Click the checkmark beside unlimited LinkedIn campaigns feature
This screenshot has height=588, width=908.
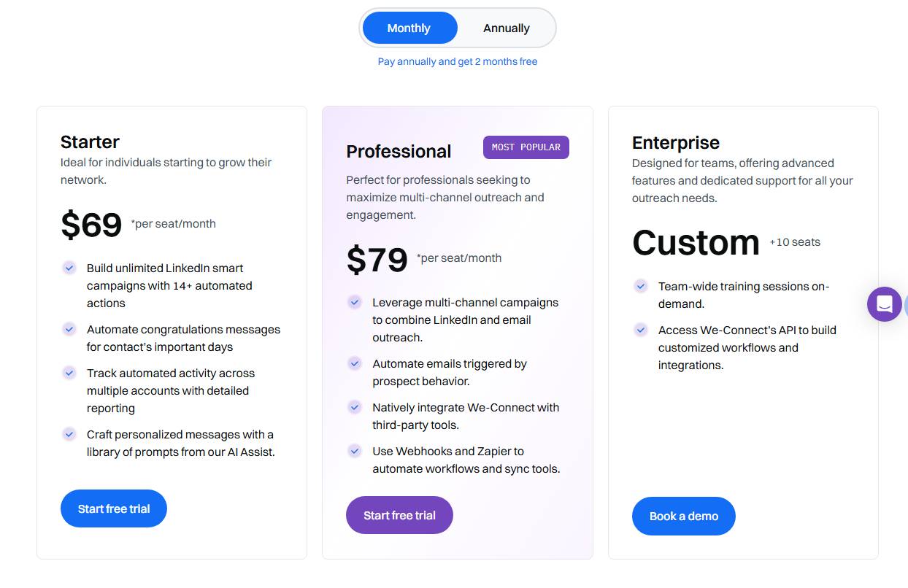click(x=69, y=268)
